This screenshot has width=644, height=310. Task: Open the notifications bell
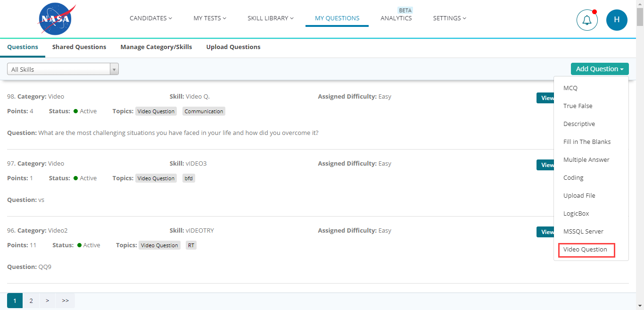587,20
